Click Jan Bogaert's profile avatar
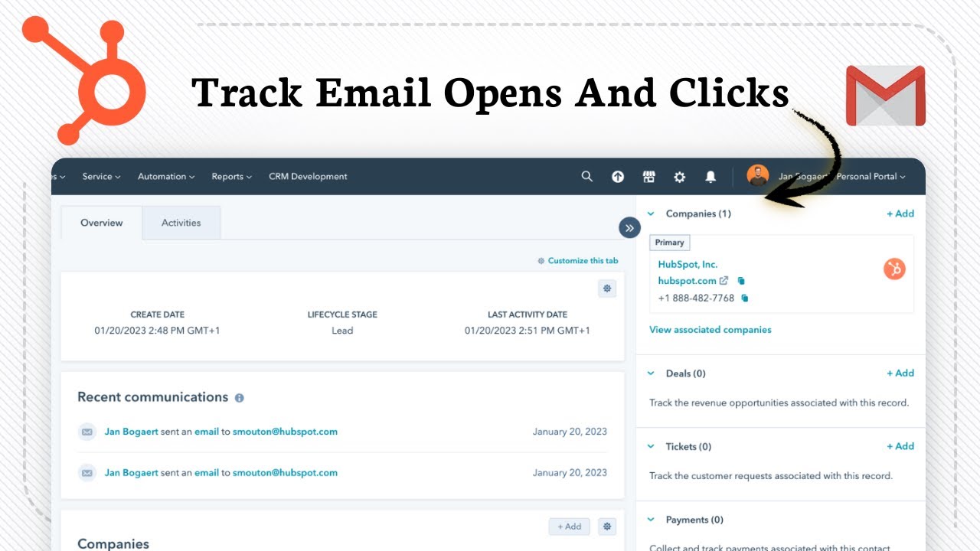Screen dimensions: 980x551 click(x=758, y=176)
